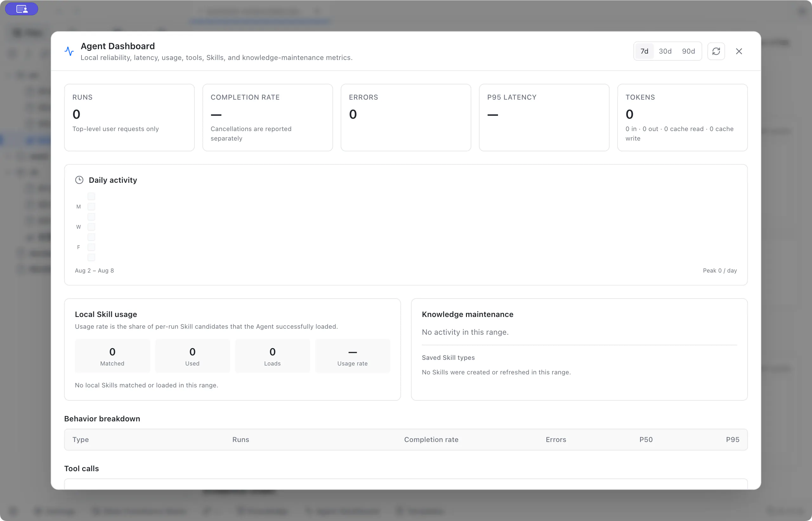Select the Wednesday cell in the activity heatmap

[91, 227]
